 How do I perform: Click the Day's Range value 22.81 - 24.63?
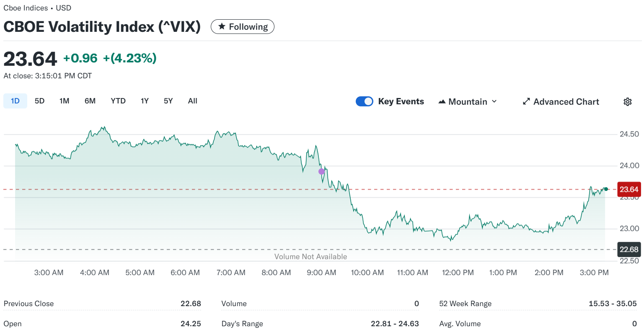pyautogui.click(x=395, y=324)
